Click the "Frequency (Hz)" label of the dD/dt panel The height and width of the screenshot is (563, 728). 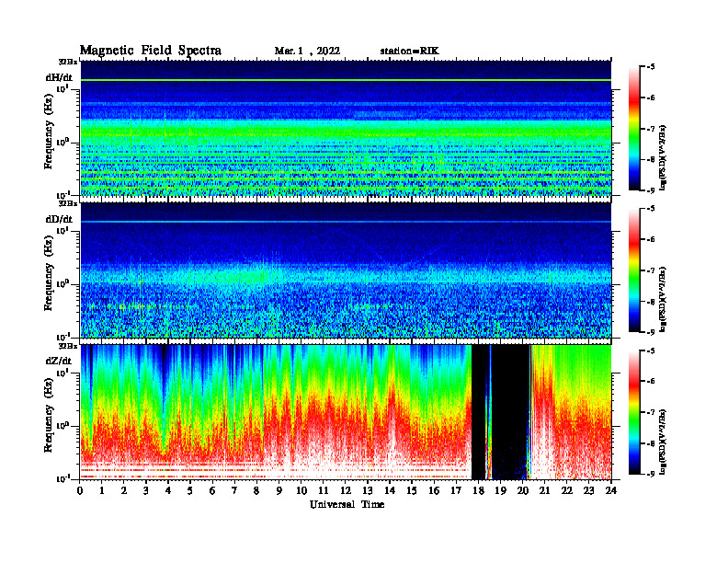point(48,272)
